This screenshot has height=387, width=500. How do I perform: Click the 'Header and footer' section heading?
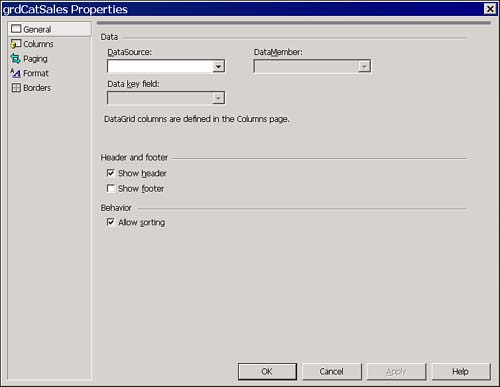[x=134, y=157]
